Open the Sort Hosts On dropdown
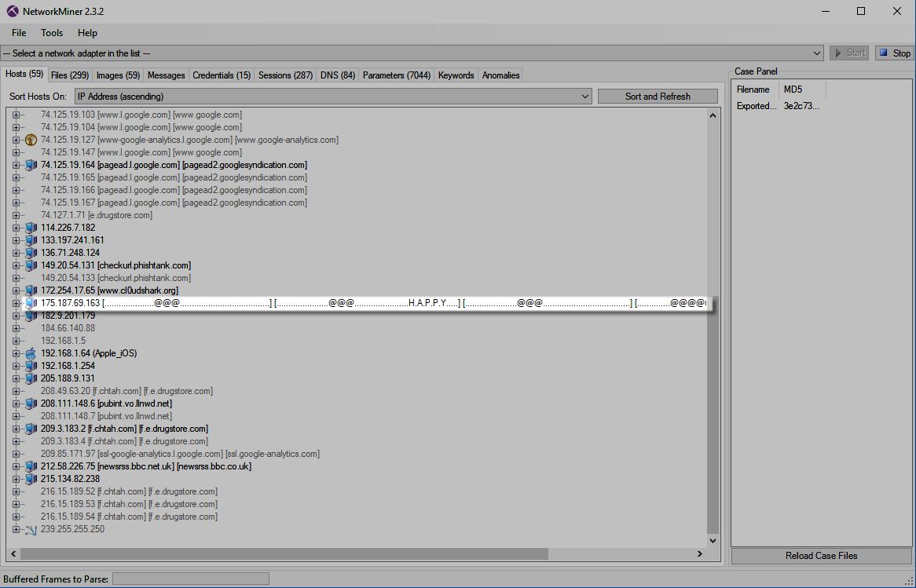916x588 pixels. [x=584, y=97]
